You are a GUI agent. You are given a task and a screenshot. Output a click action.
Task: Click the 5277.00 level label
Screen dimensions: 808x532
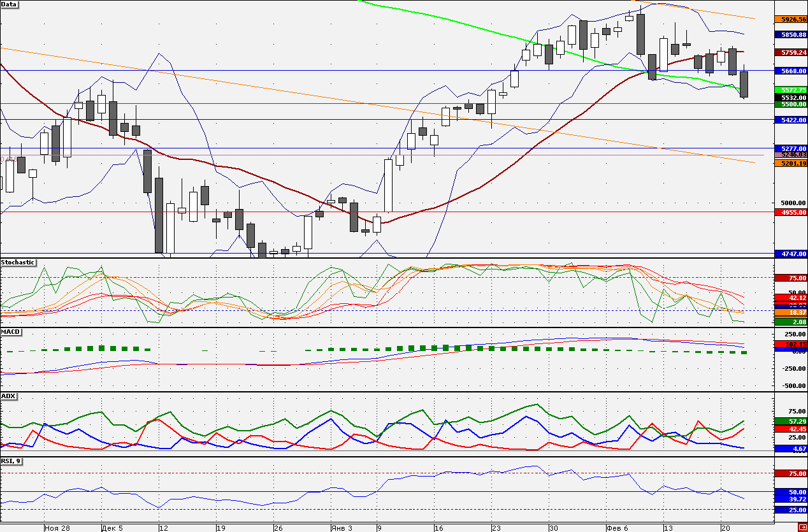click(x=790, y=148)
